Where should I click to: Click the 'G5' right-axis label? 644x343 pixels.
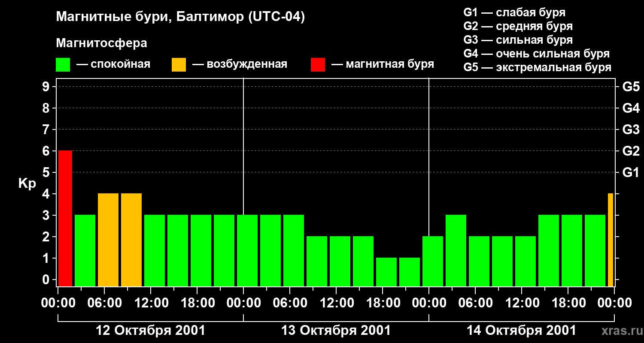(x=631, y=87)
